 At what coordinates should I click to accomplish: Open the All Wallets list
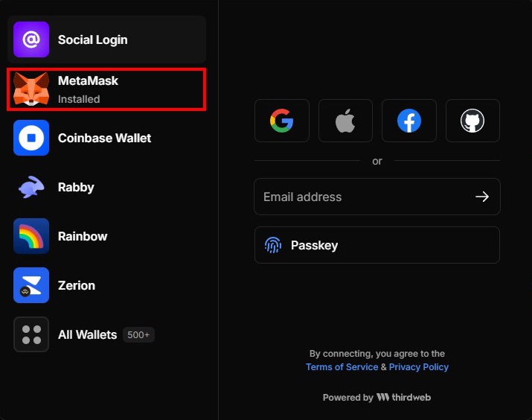click(87, 335)
